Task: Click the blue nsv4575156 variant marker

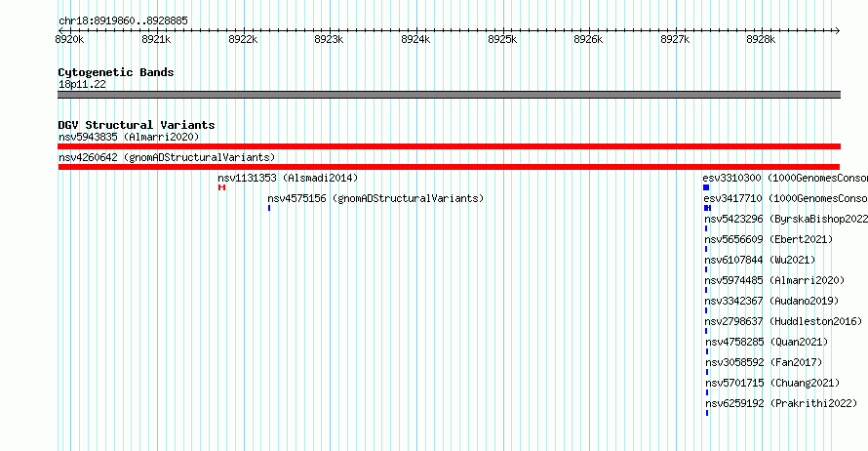Action: click(269, 208)
